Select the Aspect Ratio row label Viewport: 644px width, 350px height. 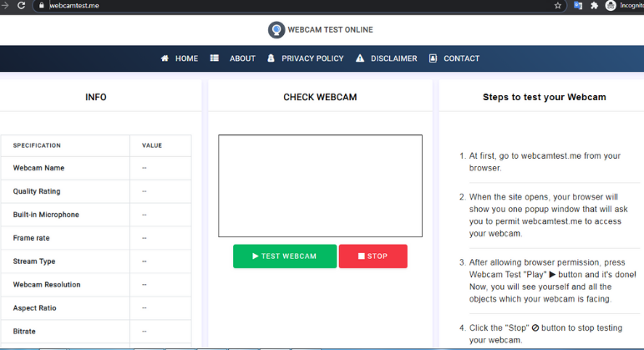pyautogui.click(x=34, y=308)
